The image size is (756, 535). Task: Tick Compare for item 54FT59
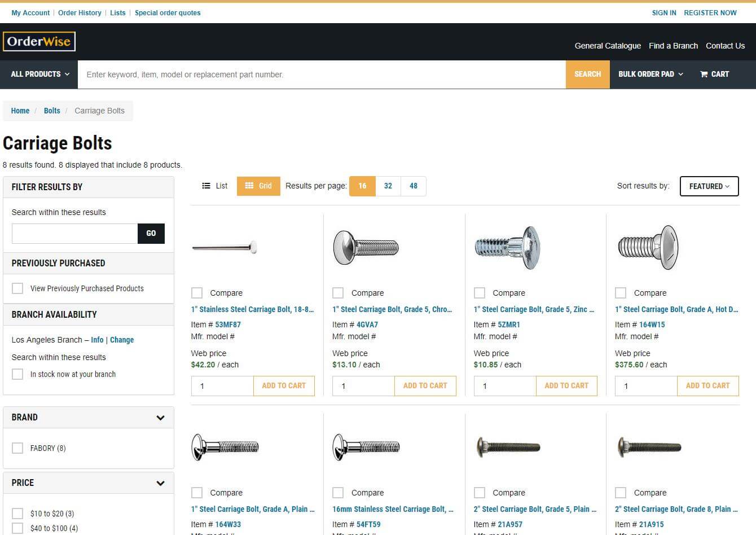(338, 493)
